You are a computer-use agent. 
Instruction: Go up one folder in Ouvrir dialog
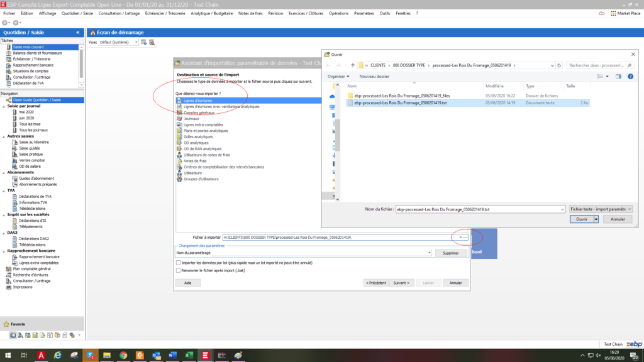(x=352, y=65)
